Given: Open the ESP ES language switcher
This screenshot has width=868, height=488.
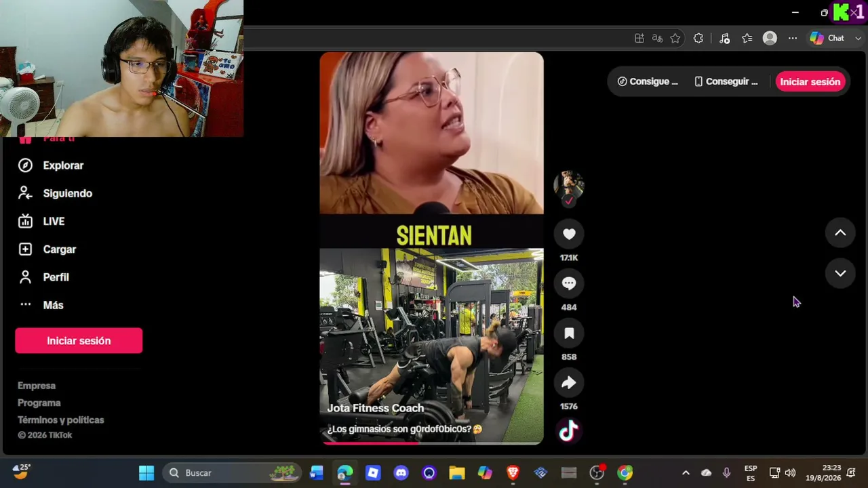Looking at the screenshot, I should click(x=751, y=473).
